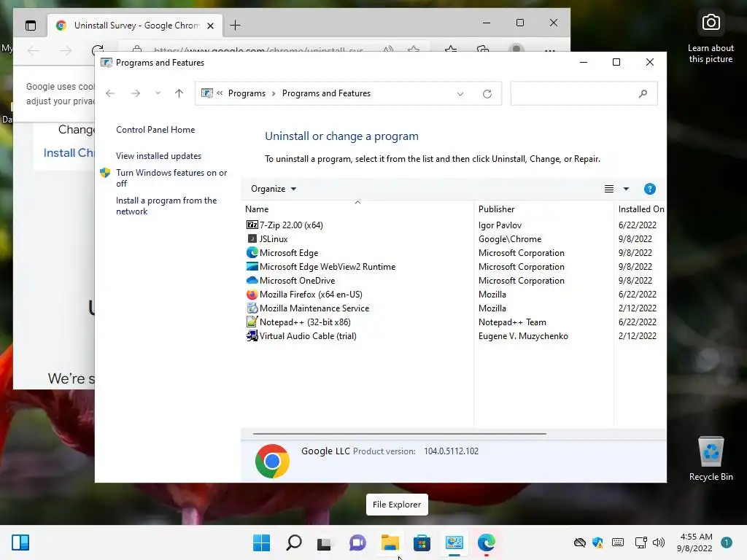Select the Uninstall Survey browser tab
This screenshot has width=747, height=560.
pyautogui.click(x=135, y=26)
